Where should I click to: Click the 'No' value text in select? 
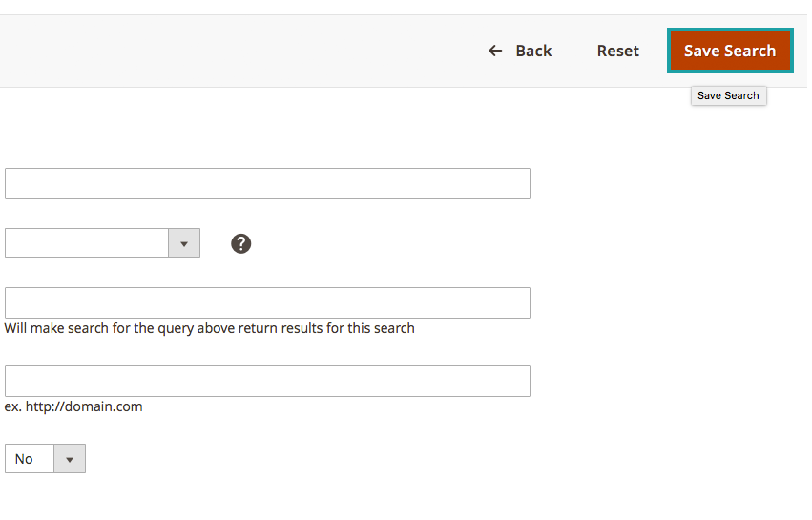(24, 459)
